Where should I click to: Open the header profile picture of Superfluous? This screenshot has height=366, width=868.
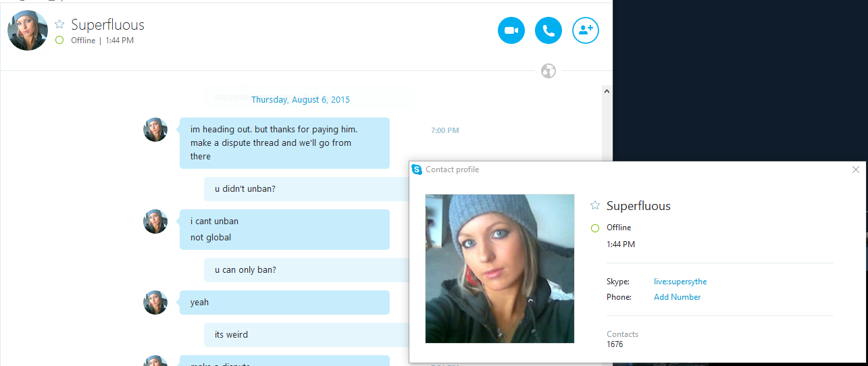coord(28,30)
